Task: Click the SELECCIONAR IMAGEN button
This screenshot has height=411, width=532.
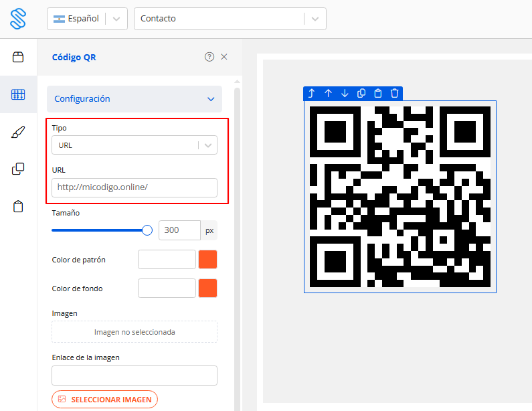Action: 104,400
